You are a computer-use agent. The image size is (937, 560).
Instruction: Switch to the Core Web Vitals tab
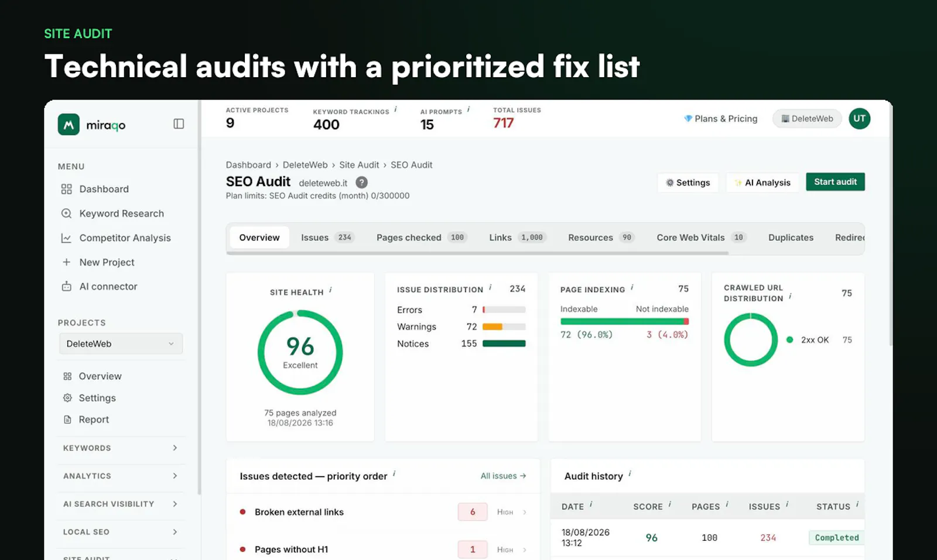tap(701, 238)
